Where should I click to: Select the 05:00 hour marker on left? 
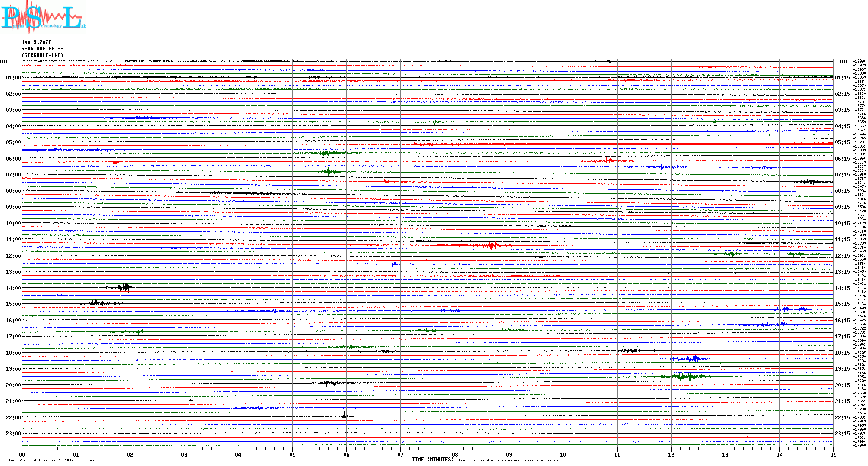pos(13,142)
